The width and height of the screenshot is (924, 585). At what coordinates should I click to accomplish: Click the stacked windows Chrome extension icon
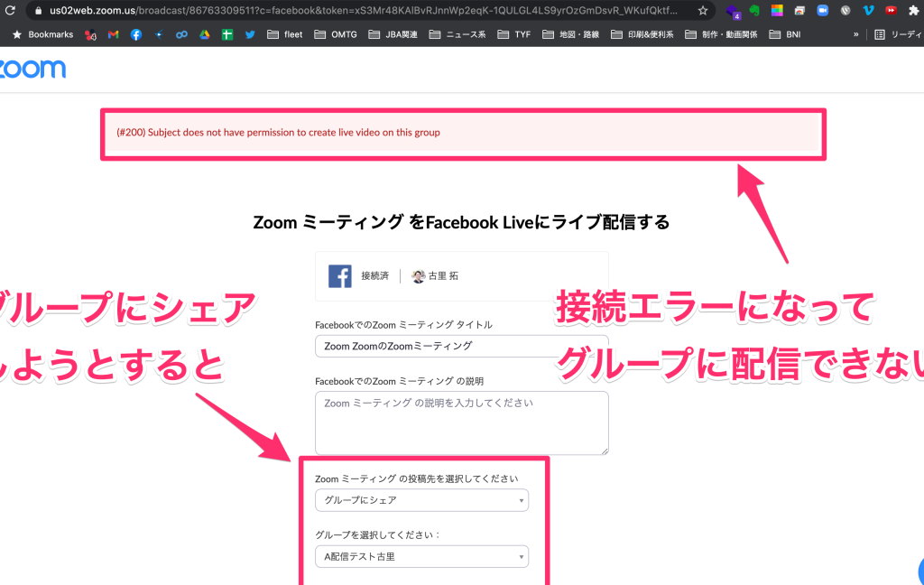tap(799, 11)
